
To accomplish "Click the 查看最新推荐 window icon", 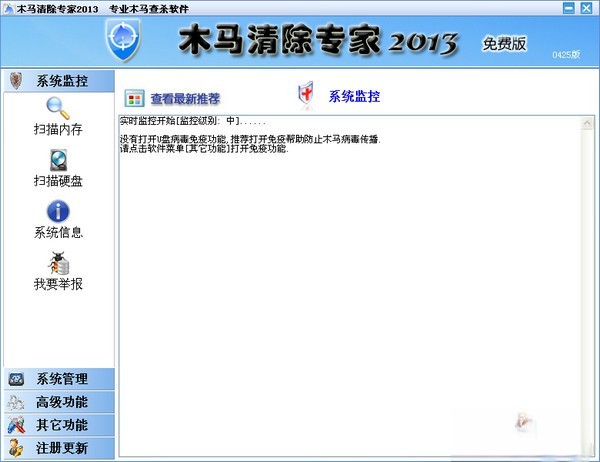I will click(134, 98).
